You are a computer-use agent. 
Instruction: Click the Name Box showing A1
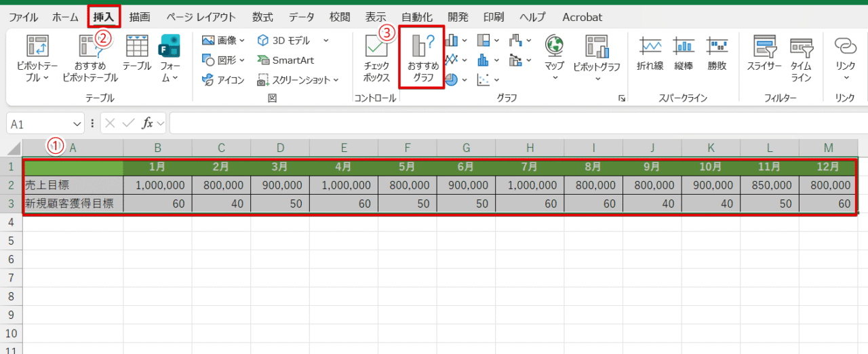39,124
